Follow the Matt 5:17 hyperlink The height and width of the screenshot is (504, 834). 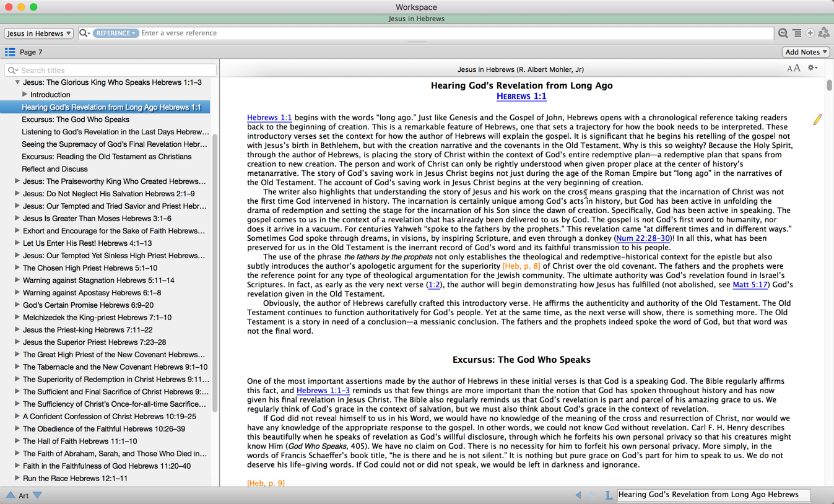click(x=750, y=285)
